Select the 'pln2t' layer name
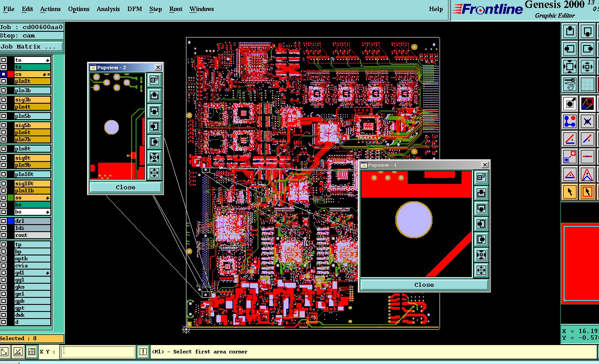The height and width of the screenshot is (364, 599). coord(33,81)
